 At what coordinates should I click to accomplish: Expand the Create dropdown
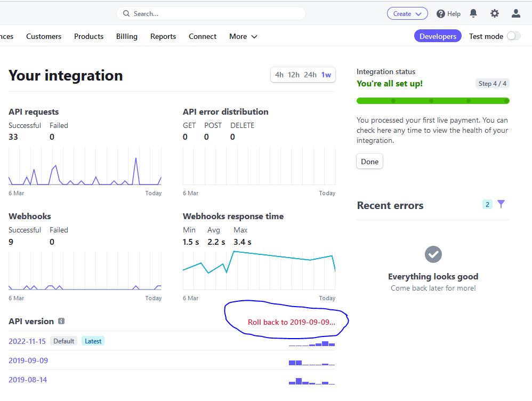click(407, 13)
